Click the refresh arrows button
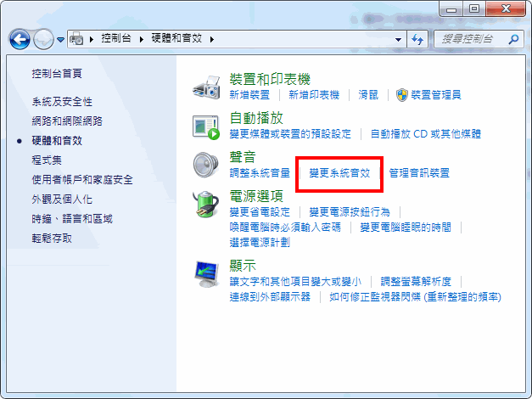 (417, 39)
